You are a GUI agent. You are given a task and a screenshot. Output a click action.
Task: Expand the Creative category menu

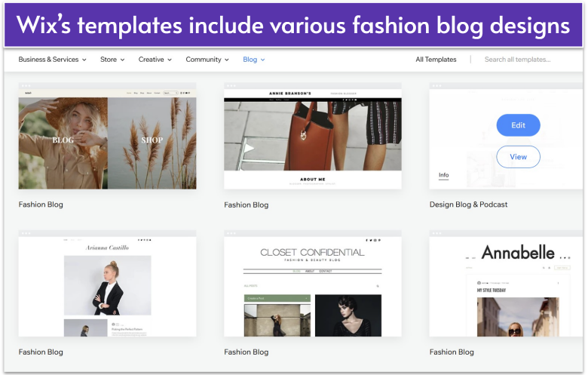click(155, 60)
